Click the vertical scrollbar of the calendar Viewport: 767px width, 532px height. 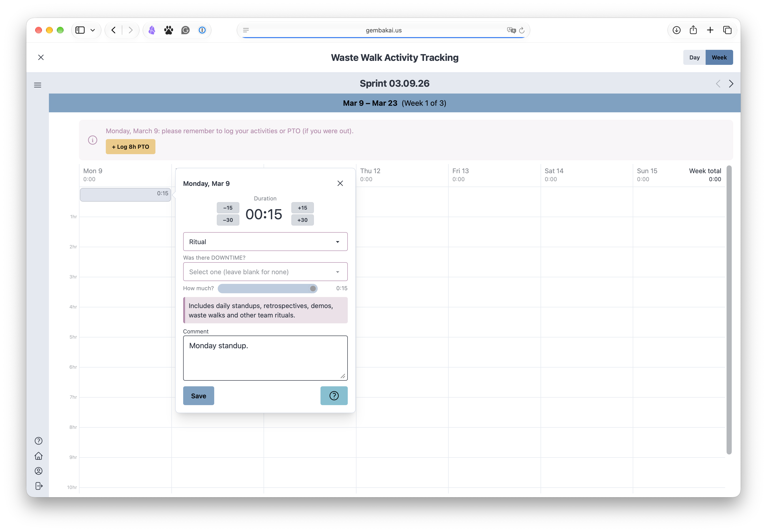point(729,310)
